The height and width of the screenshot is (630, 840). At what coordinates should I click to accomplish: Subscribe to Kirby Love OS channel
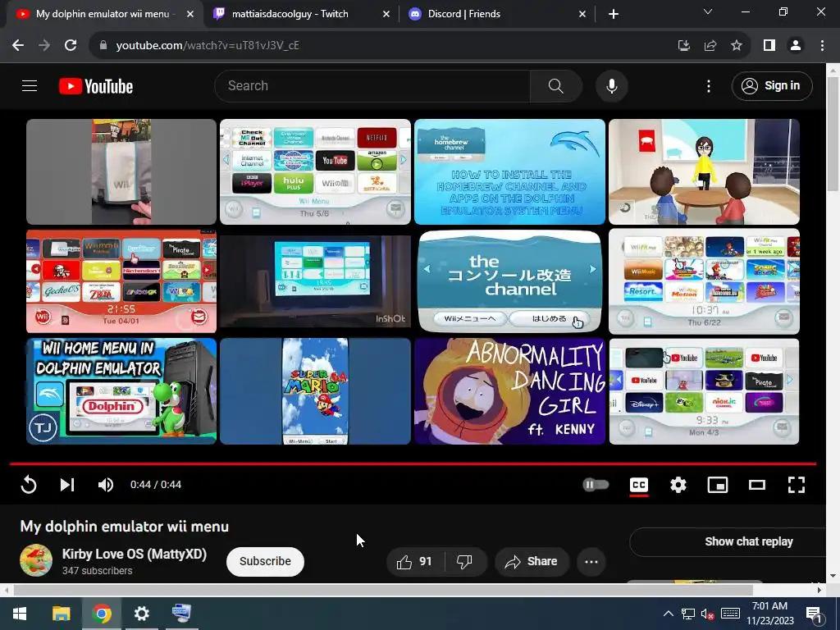(265, 561)
